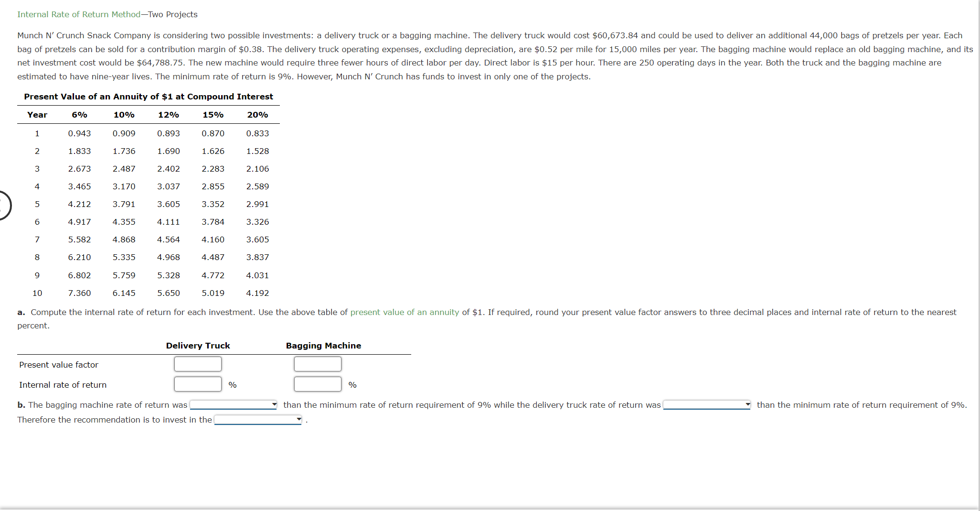
Task: Select the year 10 factor 5.650
Action: tap(168, 293)
